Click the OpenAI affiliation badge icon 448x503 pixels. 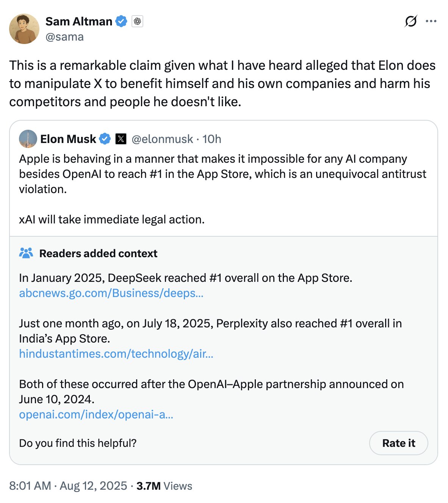[137, 22]
